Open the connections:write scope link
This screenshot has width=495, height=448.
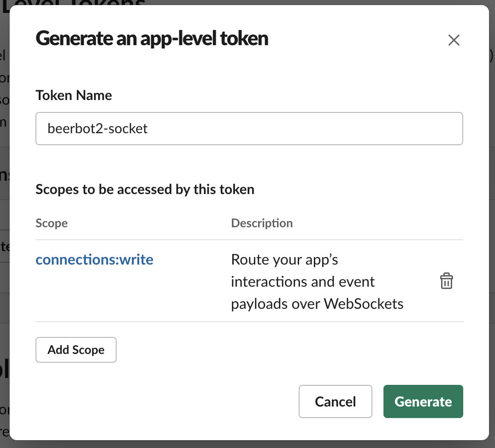[x=94, y=260]
